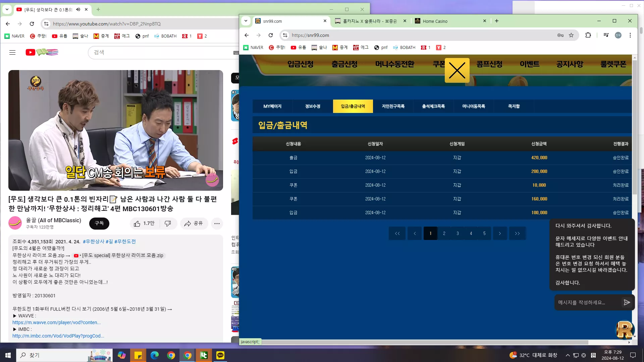644x362 pixels.
Task: Switch to the MY페이지 tab
Action: (272, 106)
